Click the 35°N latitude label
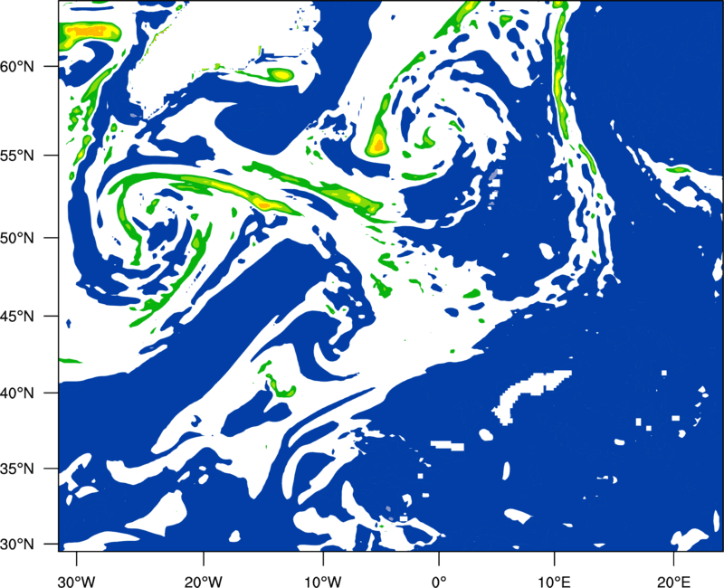The width and height of the screenshot is (724, 588). tap(17, 469)
